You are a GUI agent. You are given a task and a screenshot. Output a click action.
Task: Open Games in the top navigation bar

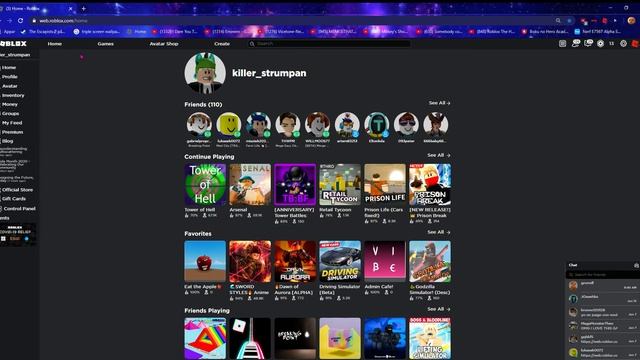click(x=106, y=44)
